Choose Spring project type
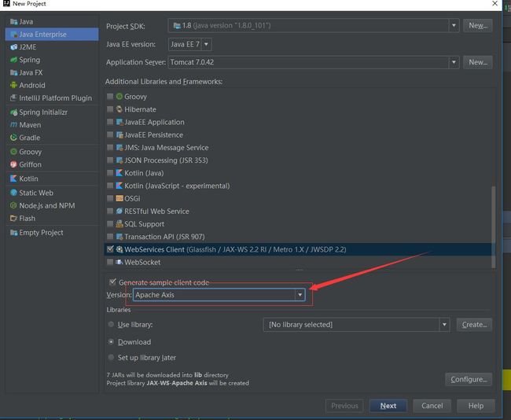The height and width of the screenshot is (420, 511). (x=52, y=60)
